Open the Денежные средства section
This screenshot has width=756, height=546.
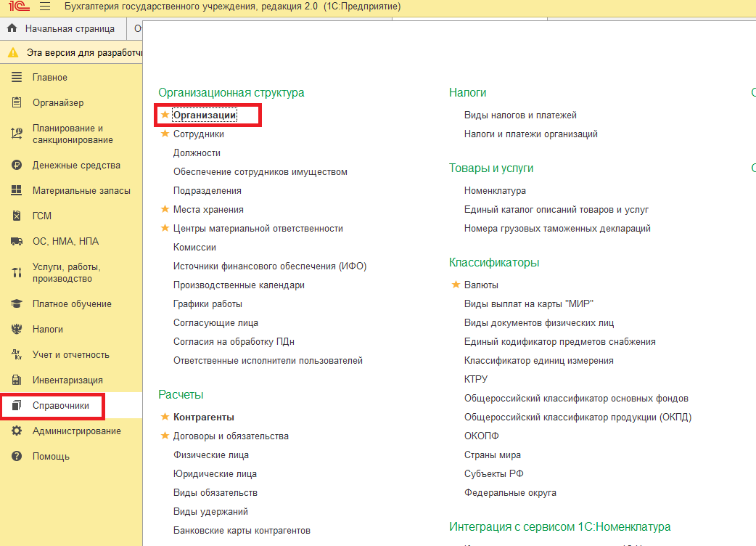click(76, 165)
